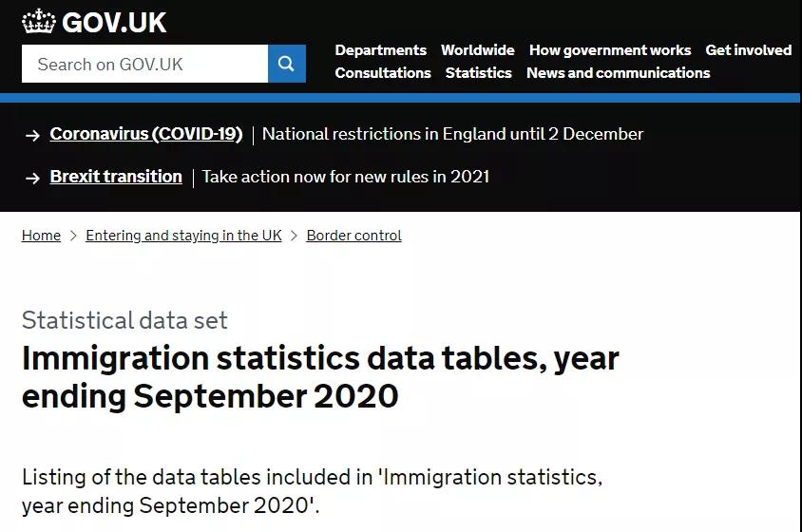
Task: Follow the Brexit transition link
Action: (116, 177)
